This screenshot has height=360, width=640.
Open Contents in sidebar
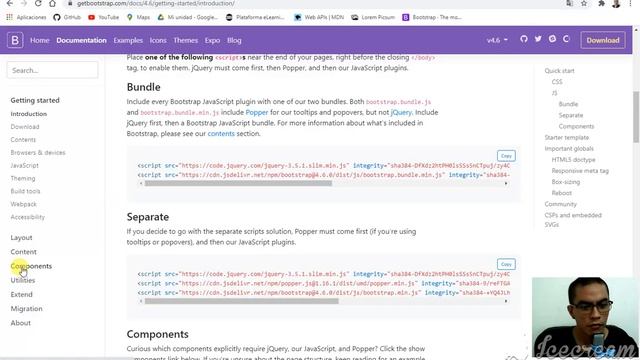click(23, 140)
